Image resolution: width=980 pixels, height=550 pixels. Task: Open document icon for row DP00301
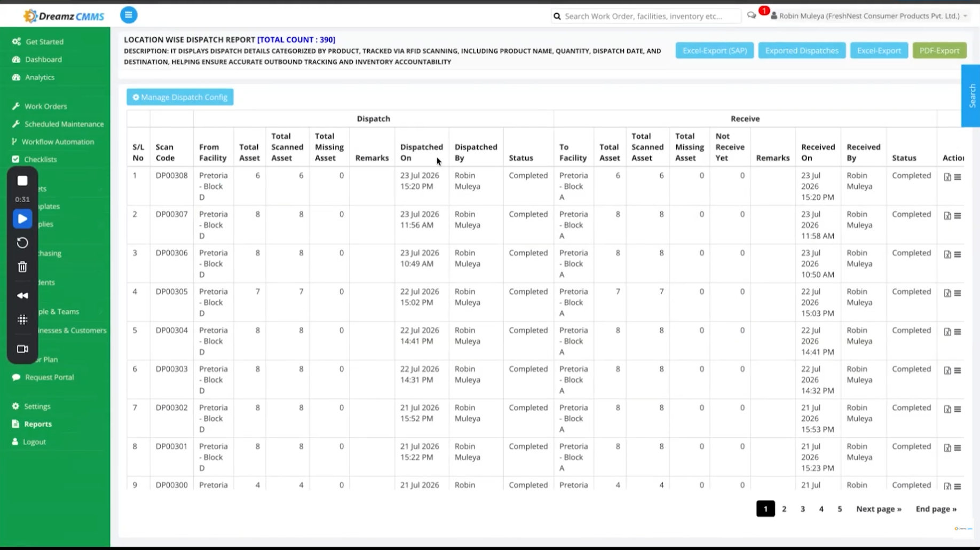[947, 448]
